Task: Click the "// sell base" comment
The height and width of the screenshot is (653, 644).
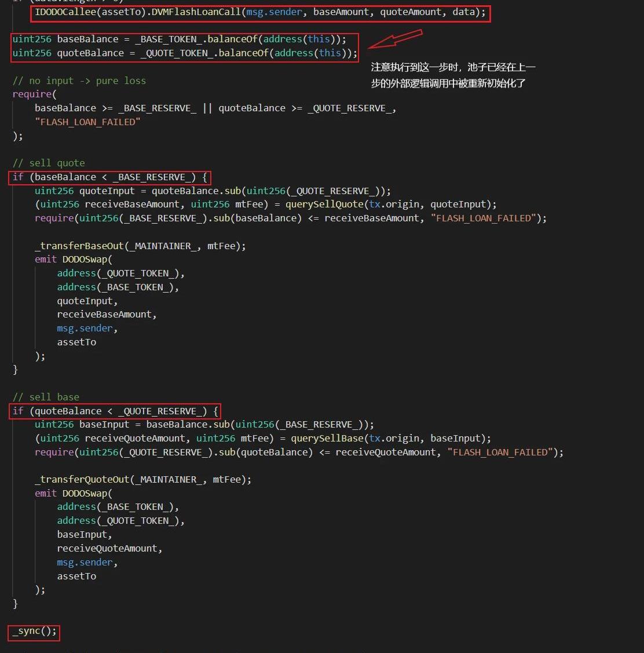Action: click(x=46, y=397)
